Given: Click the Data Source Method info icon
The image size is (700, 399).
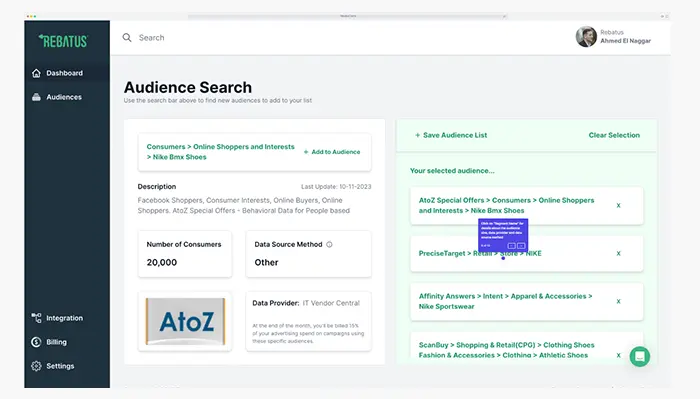Looking at the screenshot, I should click(x=329, y=244).
